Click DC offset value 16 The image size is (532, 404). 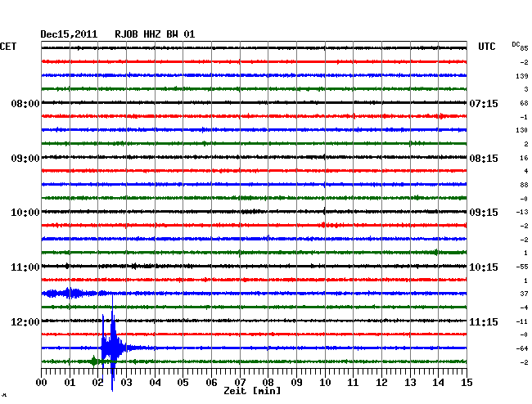(524, 158)
